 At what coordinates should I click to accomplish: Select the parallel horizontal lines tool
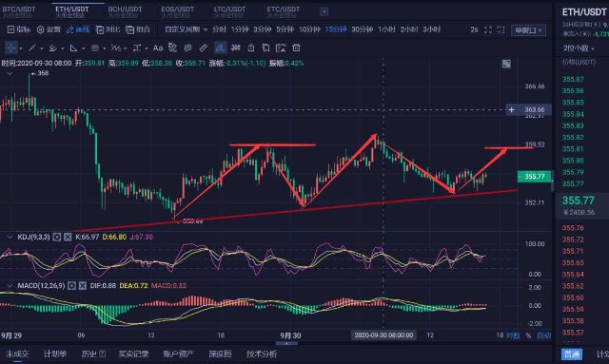click(94, 48)
